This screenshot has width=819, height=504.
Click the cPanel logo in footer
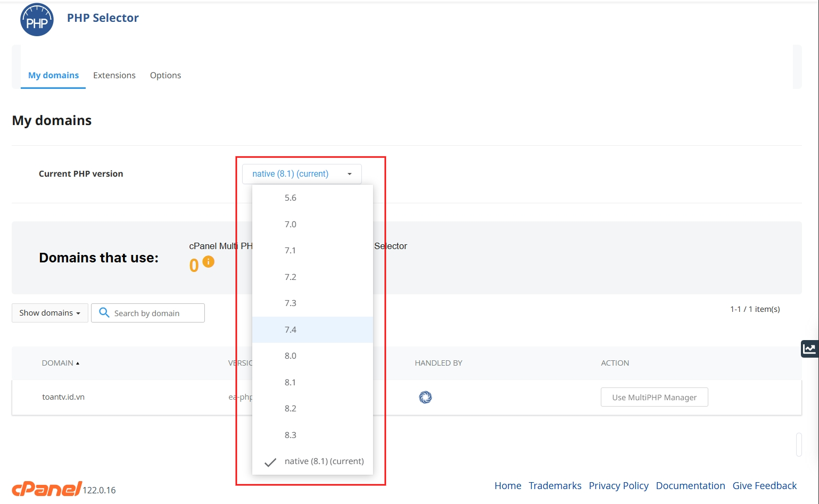click(47, 488)
